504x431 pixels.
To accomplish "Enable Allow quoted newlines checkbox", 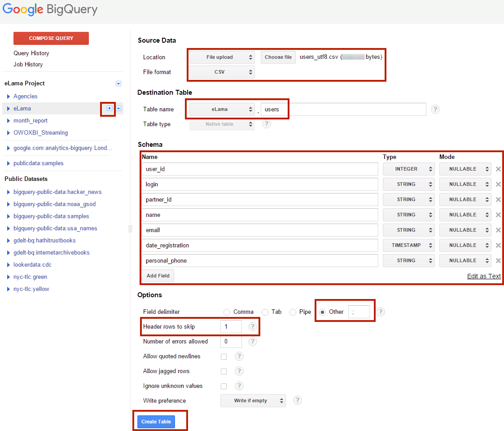I will (x=224, y=357).
